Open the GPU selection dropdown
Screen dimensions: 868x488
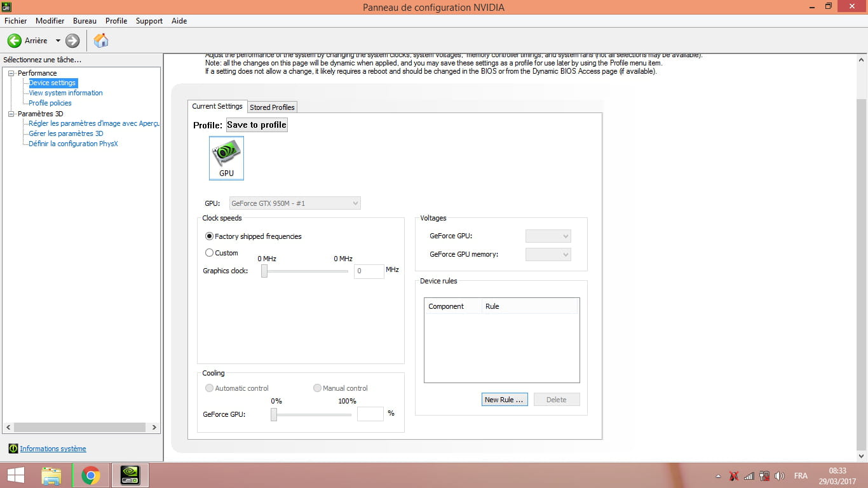[295, 203]
